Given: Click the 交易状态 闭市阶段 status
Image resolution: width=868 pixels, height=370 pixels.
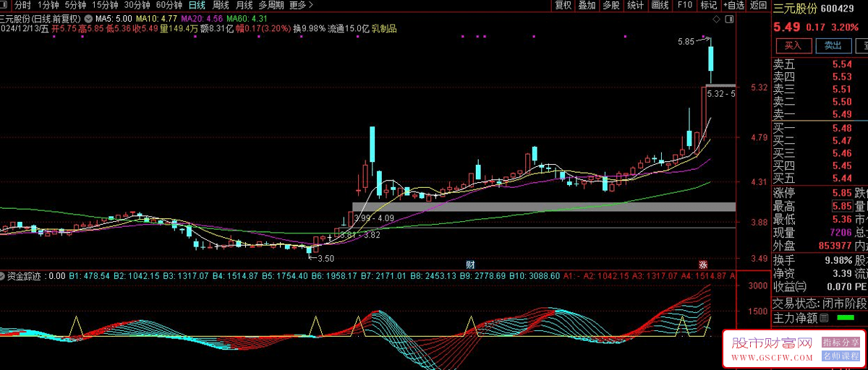Looking at the screenshot, I should tap(820, 303).
